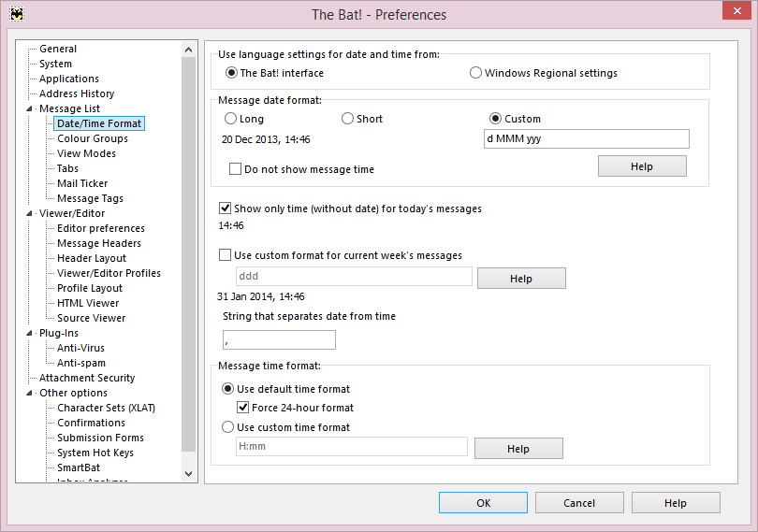Open Viewer/Editor Profiles page
The image size is (758, 532).
click(x=109, y=274)
